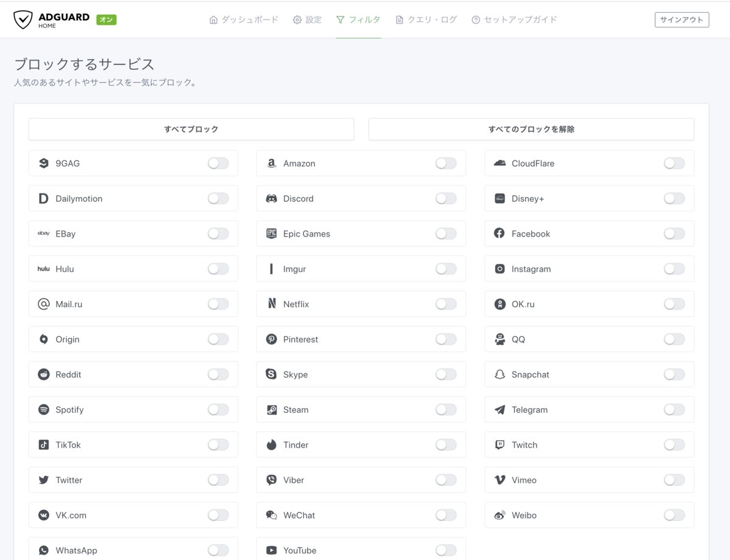Click the Vimeo V icon
This screenshot has height=560, width=730.
coord(499,480)
